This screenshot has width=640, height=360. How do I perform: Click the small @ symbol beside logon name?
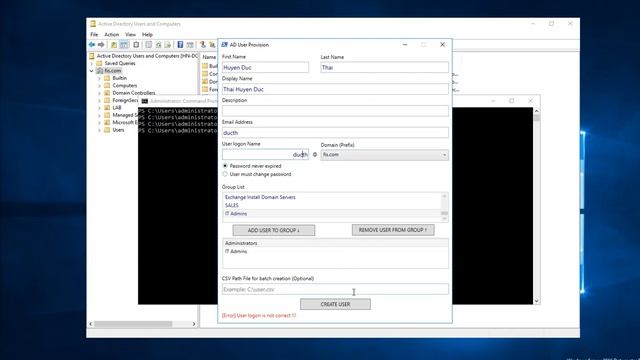(x=315, y=155)
